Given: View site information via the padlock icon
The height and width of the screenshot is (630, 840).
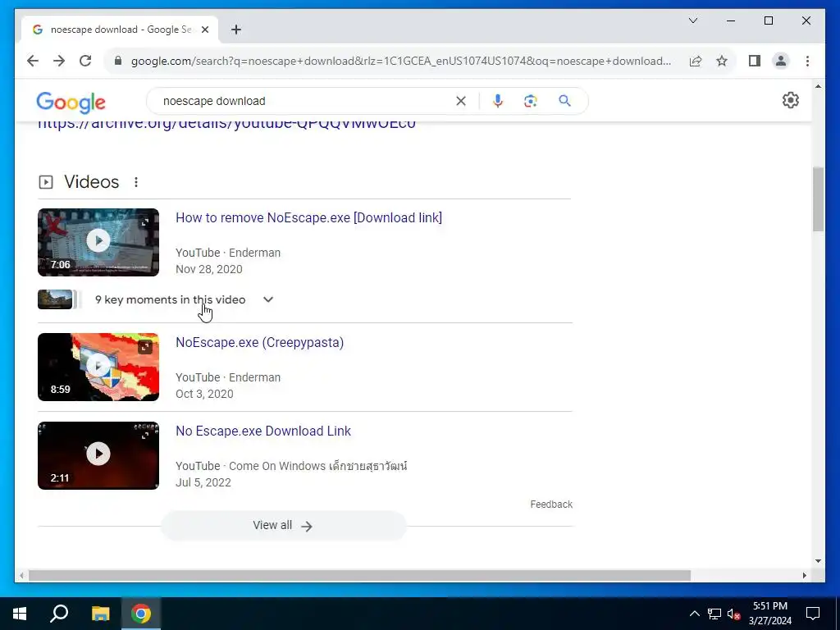Looking at the screenshot, I should click(118, 61).
